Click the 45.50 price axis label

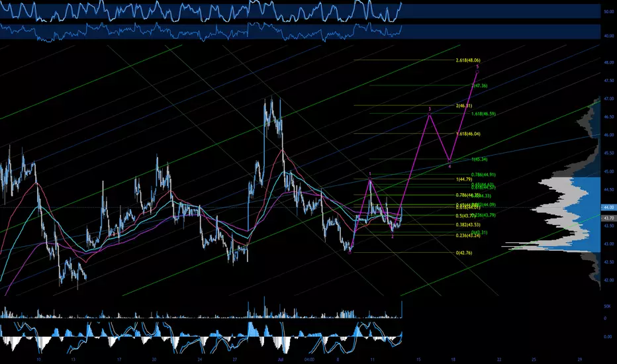609,153
